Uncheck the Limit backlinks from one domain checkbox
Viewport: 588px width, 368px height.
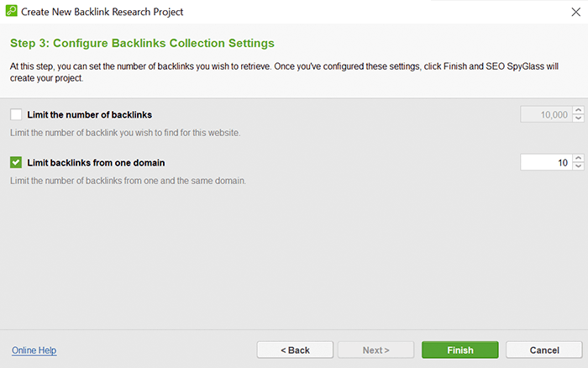click(x=16, y=162)
